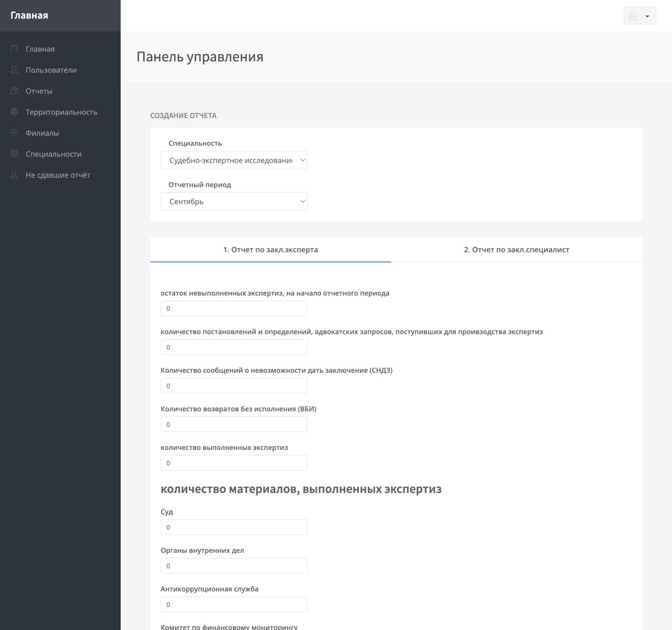
Task: Open the Специальность dropdown
Action: tap(234, 160)
